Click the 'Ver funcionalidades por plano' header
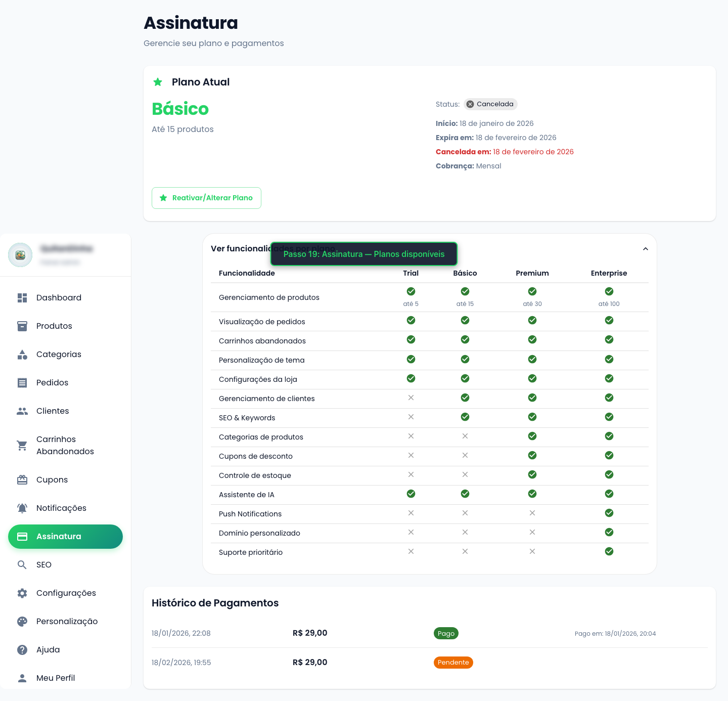Viewport: 728px width, 701px height. point(240,249)
